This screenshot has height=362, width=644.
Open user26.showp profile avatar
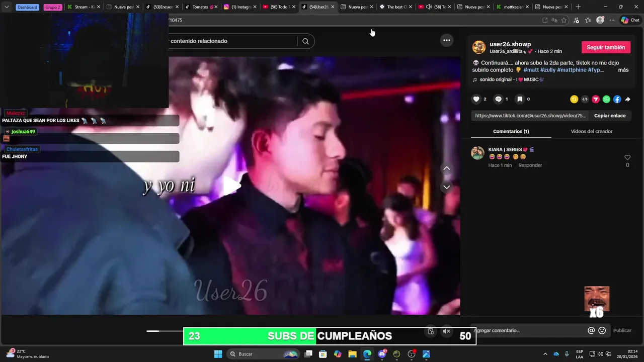coord(479,47)
